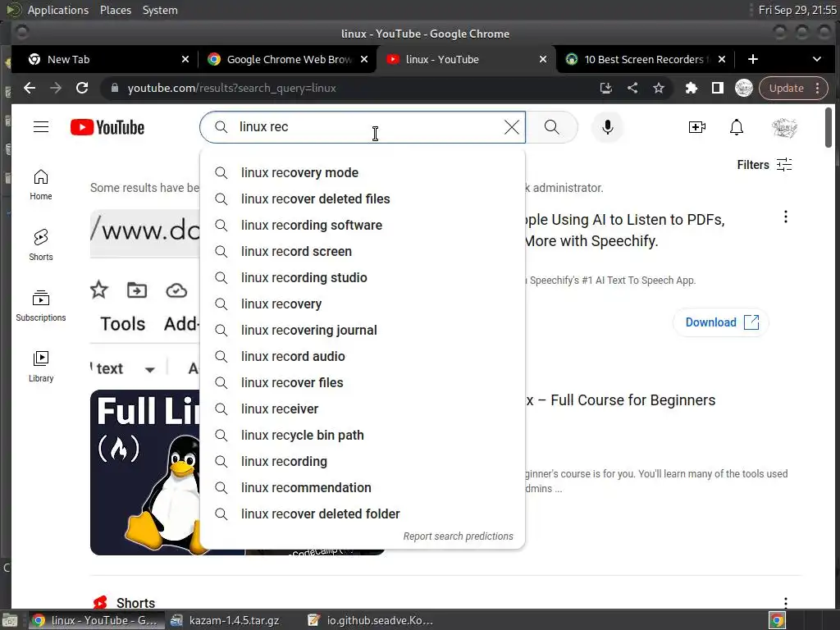This screenshot has width=840, height=630.
Task: Pick suggestion linux record audio
Action: 362,356
